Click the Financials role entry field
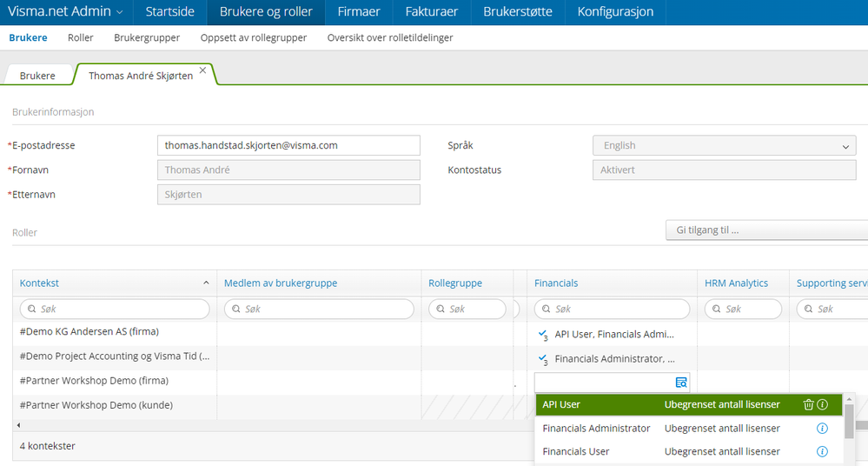 coord(605,383)
